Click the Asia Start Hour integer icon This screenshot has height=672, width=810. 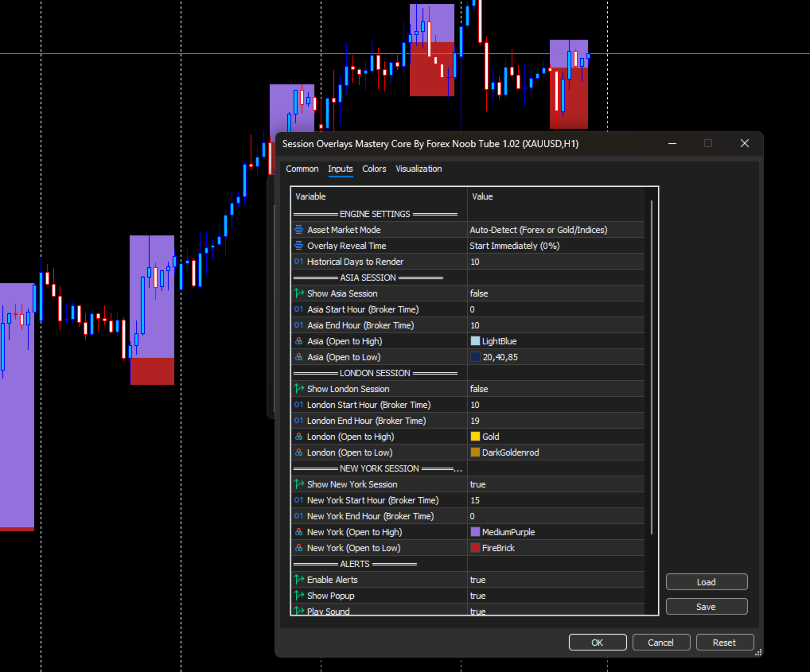298,309
